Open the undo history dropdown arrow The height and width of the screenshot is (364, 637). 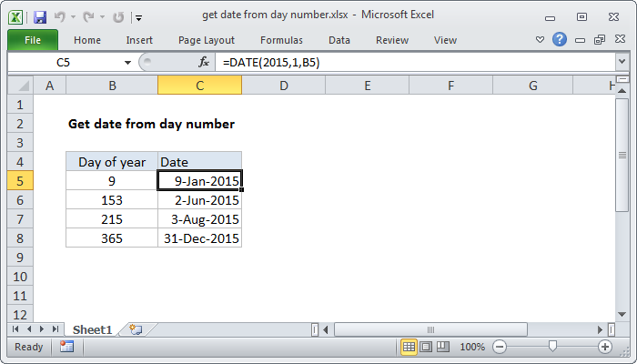(73, 17)
